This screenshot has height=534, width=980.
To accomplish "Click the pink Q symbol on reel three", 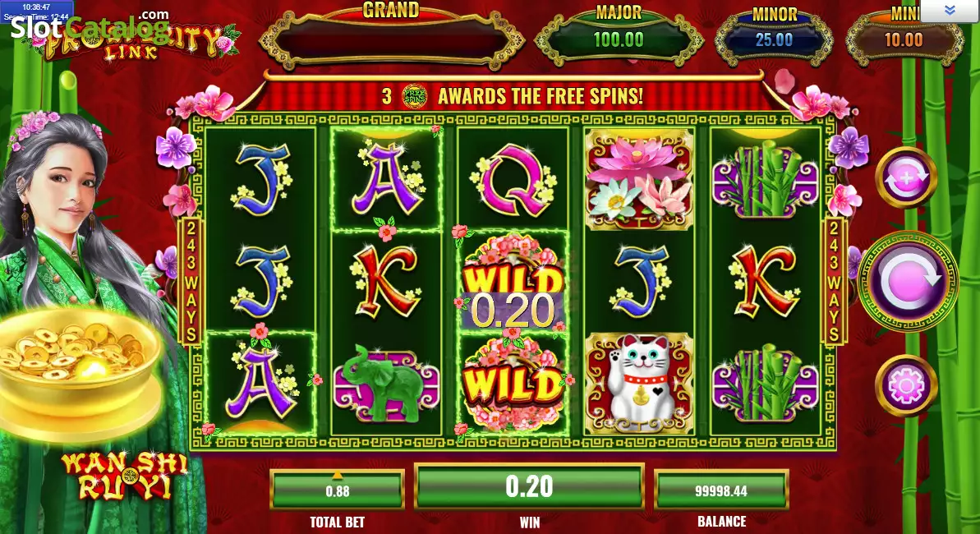I will [x=513, y=180].
